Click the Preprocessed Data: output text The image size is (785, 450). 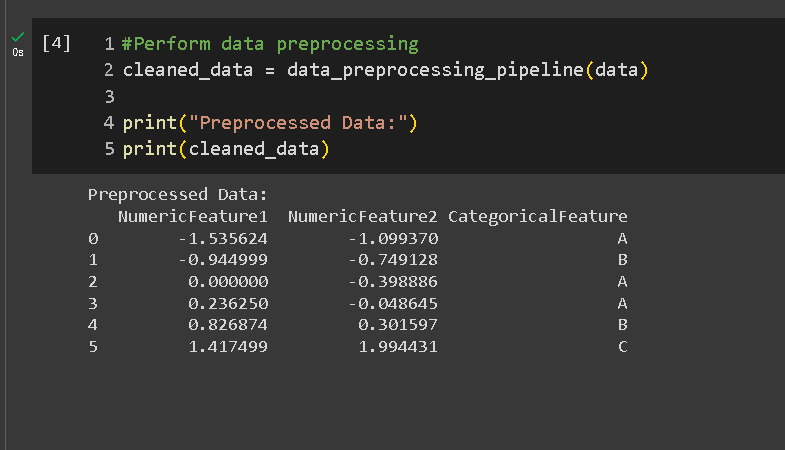pyautogui.click(x=178, y=194)
